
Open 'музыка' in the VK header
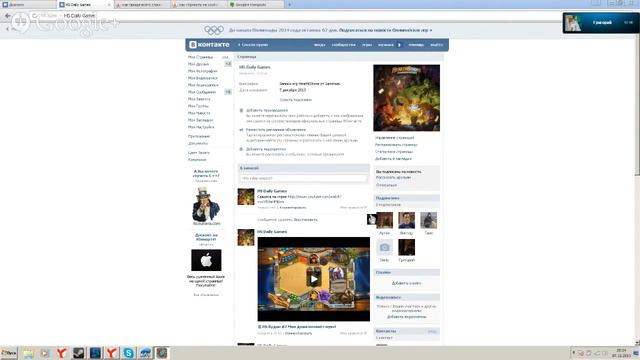pyautogui.click(x=386, y=45)
